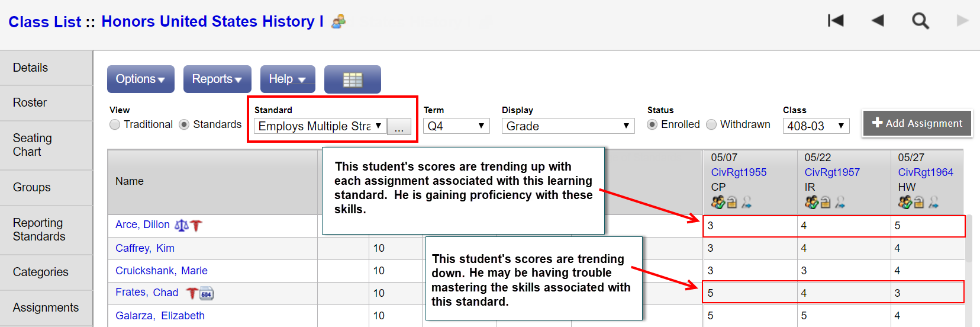Click the class users icon beside title
This screenshot has height=327, width=980.
[339, 22]
